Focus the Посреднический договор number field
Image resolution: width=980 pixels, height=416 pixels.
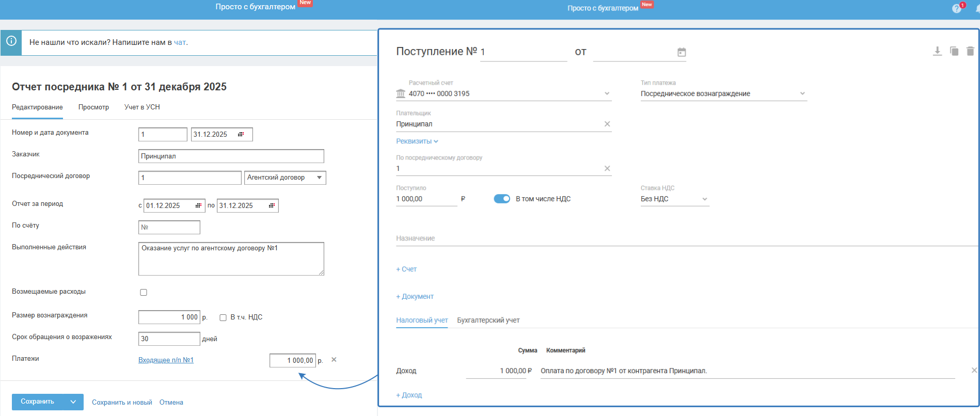click(190, 178)
